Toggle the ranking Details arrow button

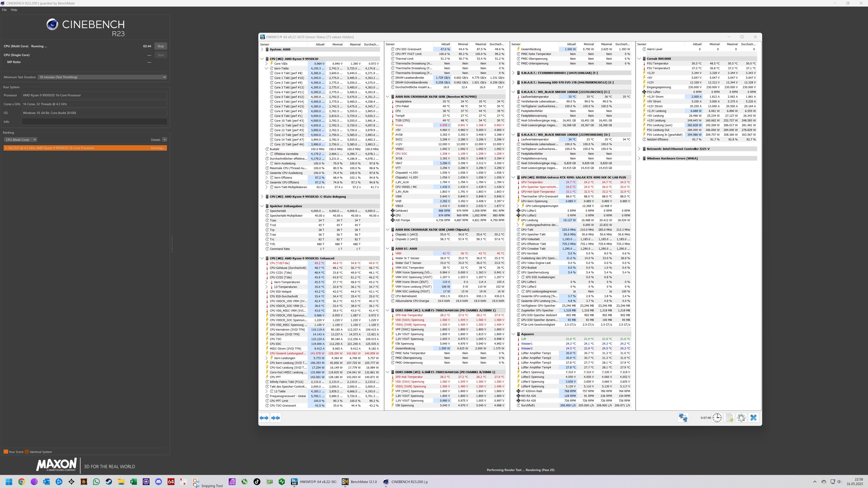point(164,140)
